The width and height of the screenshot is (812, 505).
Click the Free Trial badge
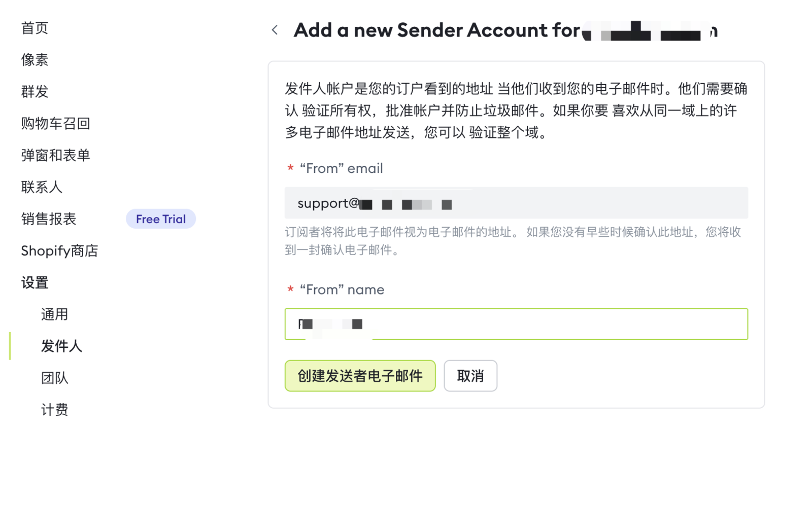pyautogui.click(x=160, y=219)
